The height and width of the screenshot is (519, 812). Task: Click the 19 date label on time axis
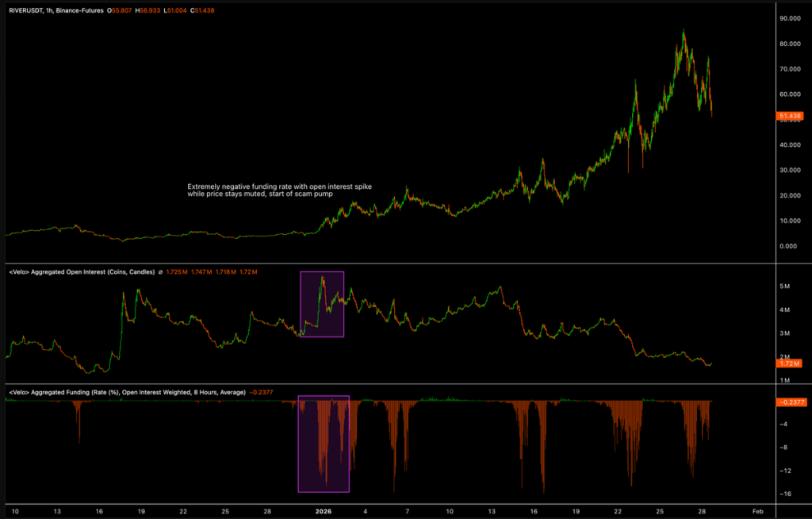[x=141, y=511]
